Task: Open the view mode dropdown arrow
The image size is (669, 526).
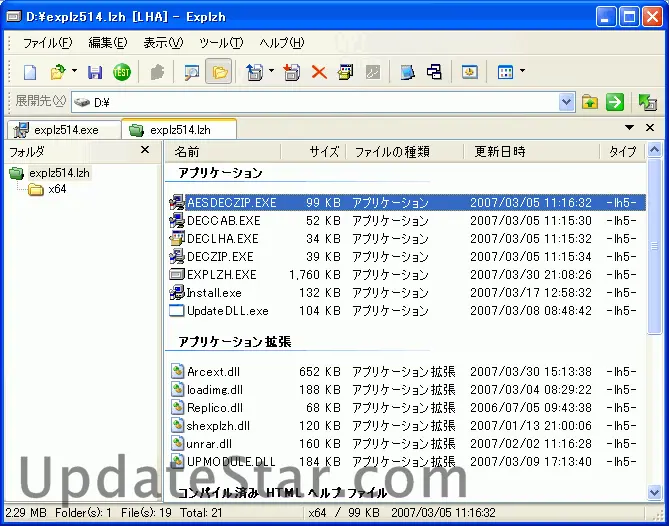Action: [522, 71]
